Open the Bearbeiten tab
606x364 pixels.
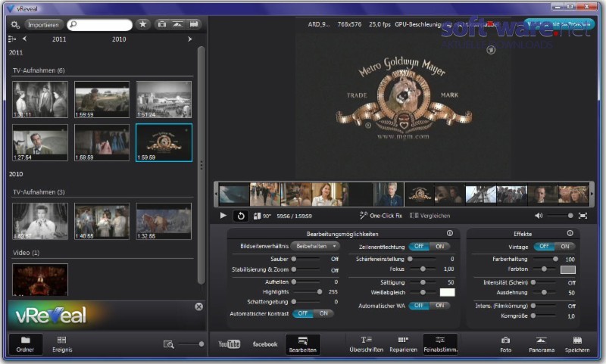coord(303,344)
